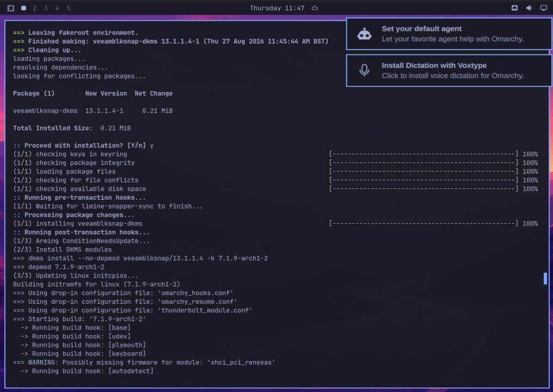553x392 pixels.
Task: Click 'Arming ConditionNeedsUpdate...' line
Action: [x=81, y=241]
